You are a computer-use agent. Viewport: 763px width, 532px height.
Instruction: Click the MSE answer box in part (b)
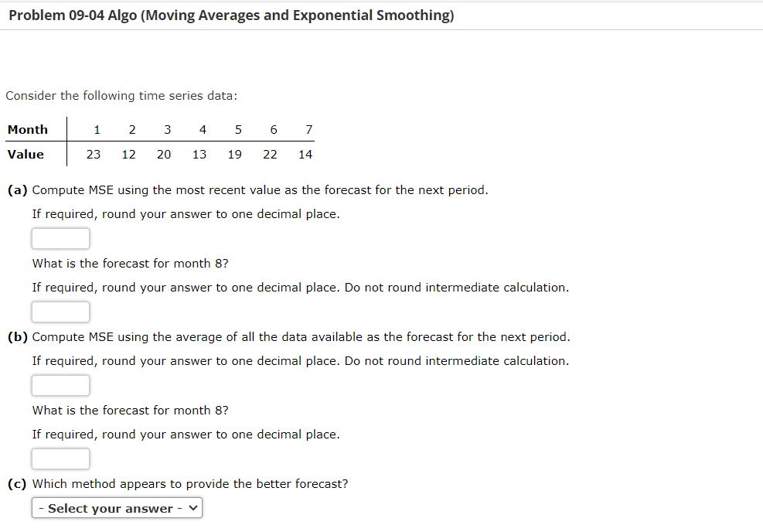point(60,385)
